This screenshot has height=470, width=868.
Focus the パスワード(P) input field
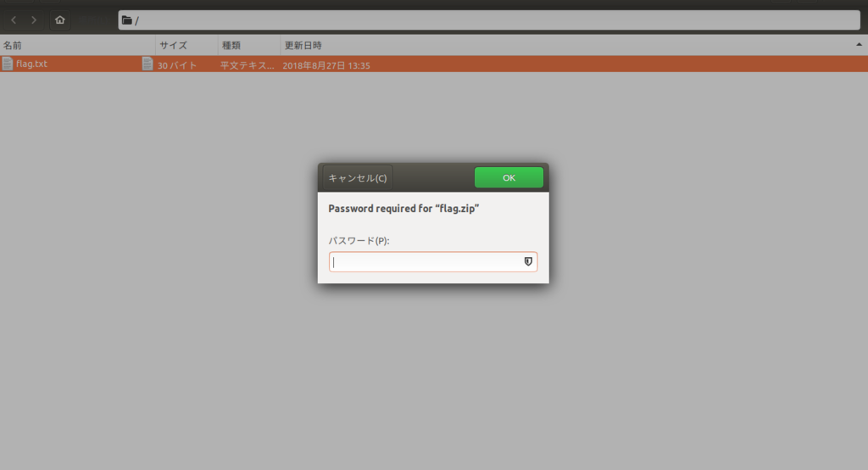(x=433, y=261)
